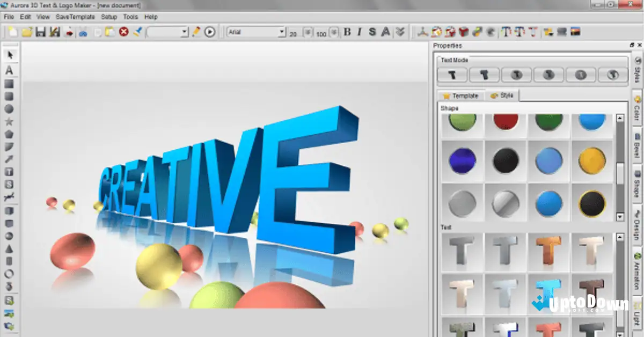Viewport: 644px width, 337px height.
Task: Switch to the Style tab
Action: [x=503, y=96]
